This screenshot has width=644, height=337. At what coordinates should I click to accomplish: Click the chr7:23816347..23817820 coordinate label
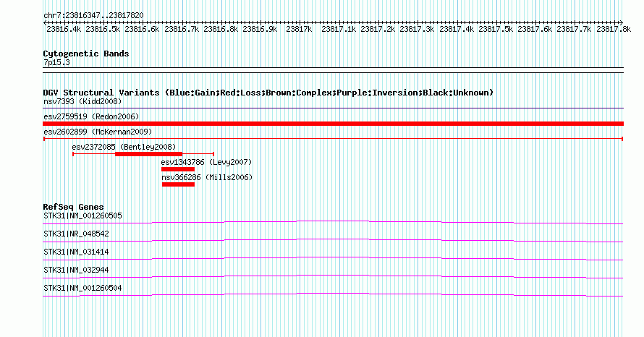[x=93, y=16]
